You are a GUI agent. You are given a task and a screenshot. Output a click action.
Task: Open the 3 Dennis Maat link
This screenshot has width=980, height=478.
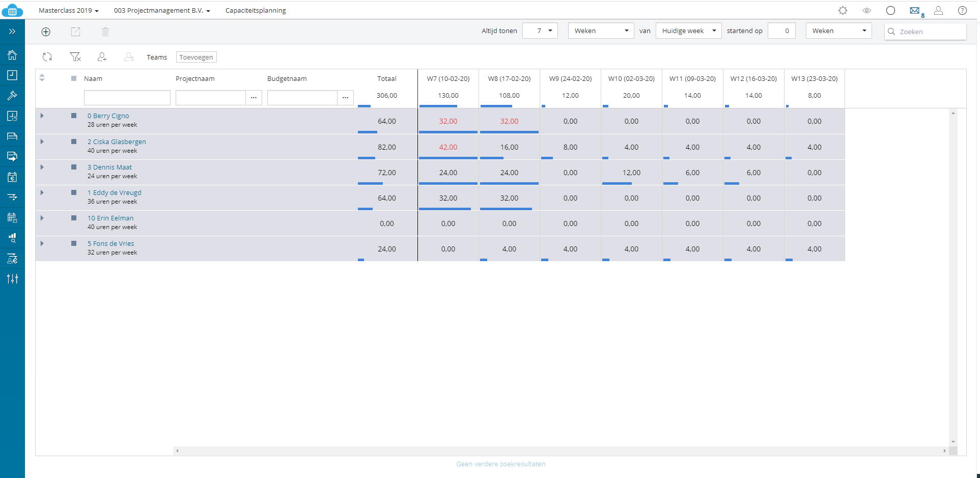(x=109, y=167)
